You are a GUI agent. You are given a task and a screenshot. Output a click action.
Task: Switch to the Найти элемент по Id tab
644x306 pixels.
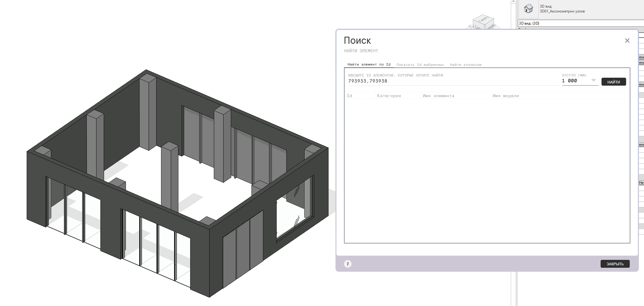coord(369,64)
